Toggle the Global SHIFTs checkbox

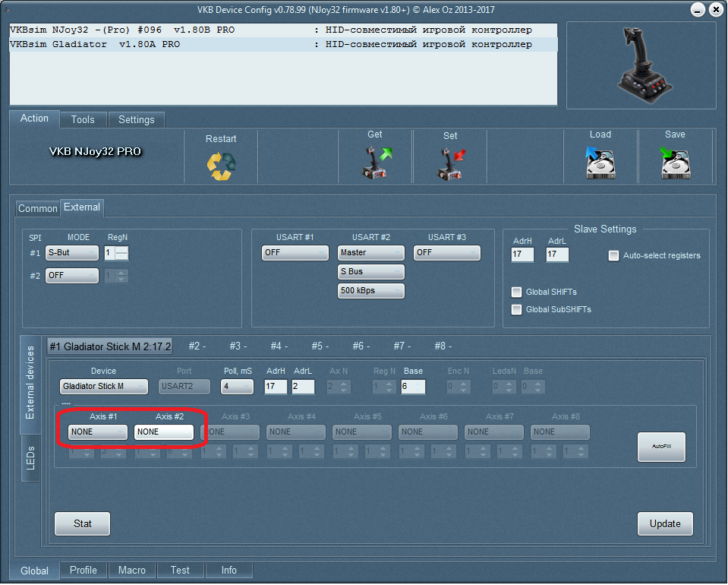tap(516, 292)
